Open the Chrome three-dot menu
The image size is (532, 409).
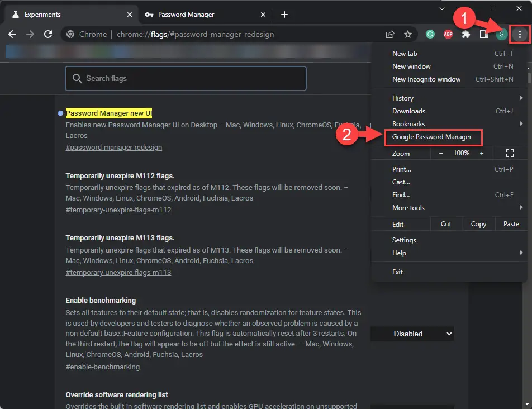(x=520, y=34)
